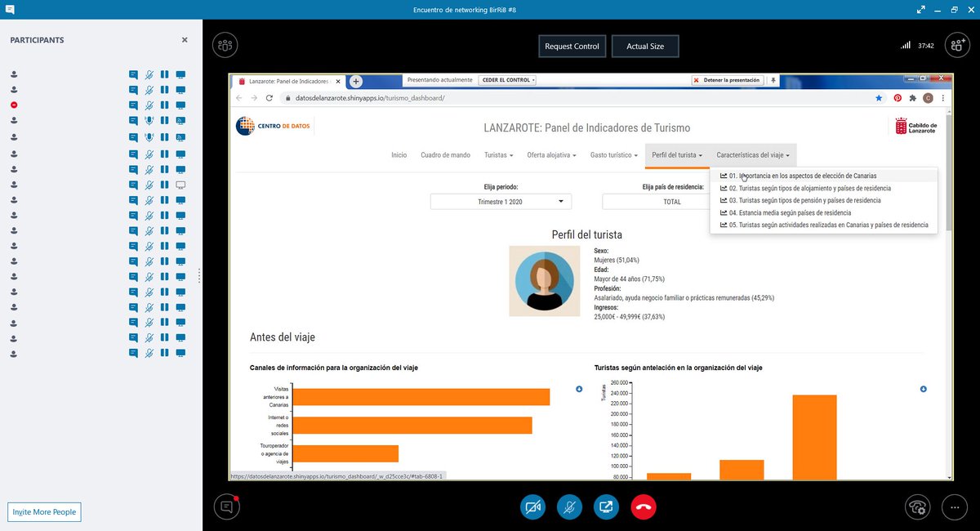The width and height of the screenshot is (980, 531).
Task: Click the chat icon in the window title bar
Action: click(x=10, y=10)
